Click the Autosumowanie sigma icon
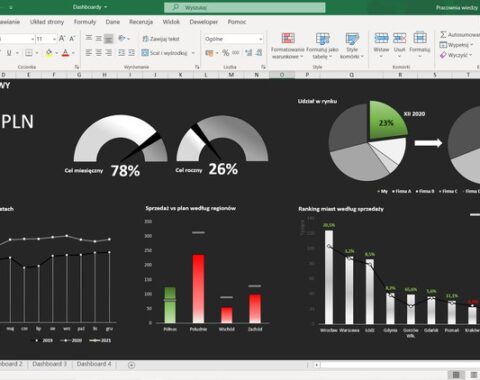 [443, 34]
